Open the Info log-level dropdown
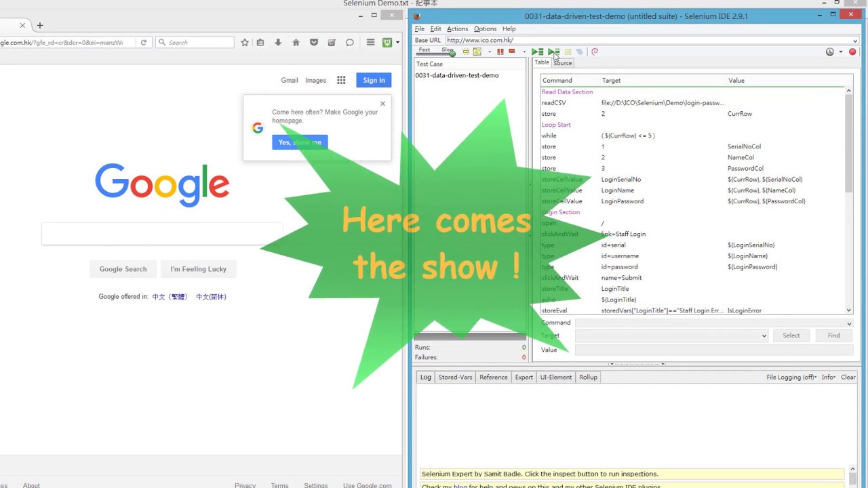868x488 pixels. (828, 377)
